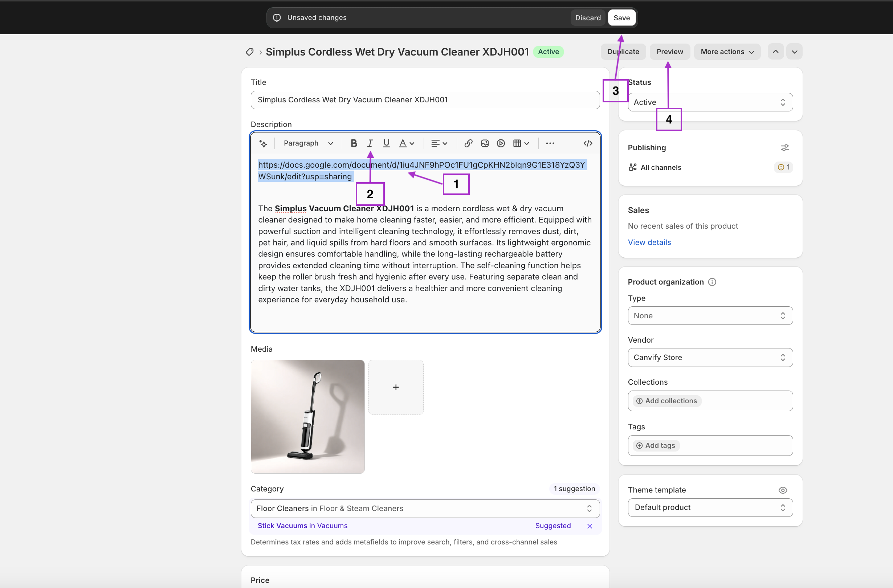The image size is (893, 588).
Task: Click the Unsaved changes alert icon
Action: tap(277, 18)
